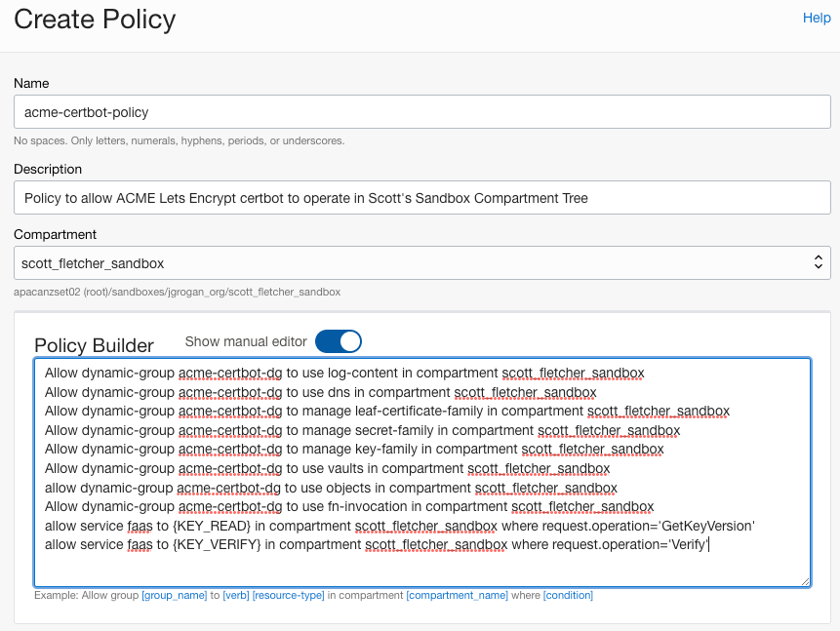Screen dimensions: 840x631
Task: Click the secret-family policy statement
Action: tap(362, 430)
